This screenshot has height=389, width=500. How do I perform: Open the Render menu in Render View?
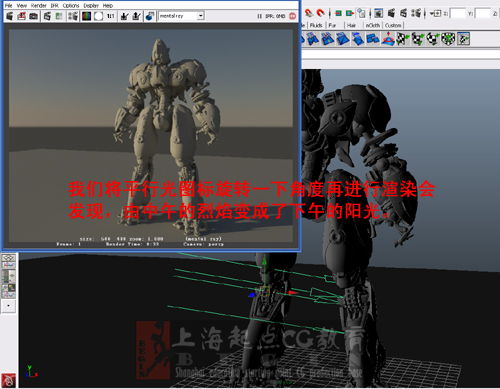pyautogui.click(x=39, y=5)
